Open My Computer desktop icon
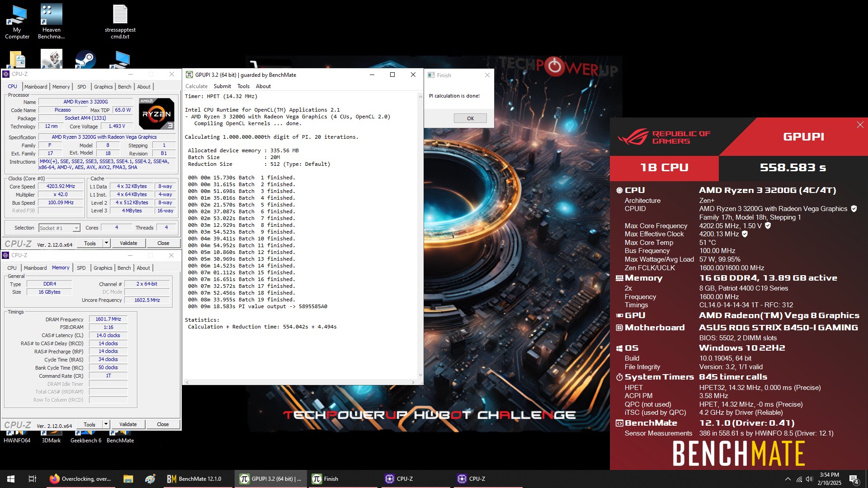The image size is (868, 488). click(x=17, y=22)
